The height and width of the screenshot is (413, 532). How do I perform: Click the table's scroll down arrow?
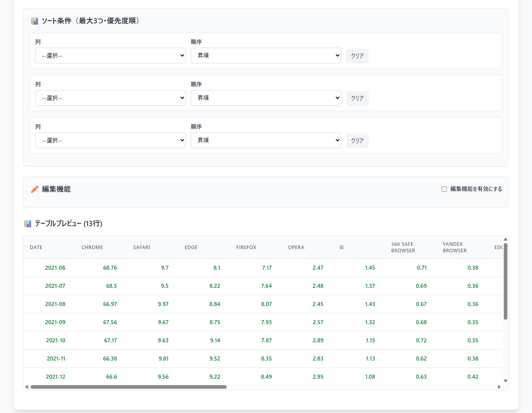505,381
